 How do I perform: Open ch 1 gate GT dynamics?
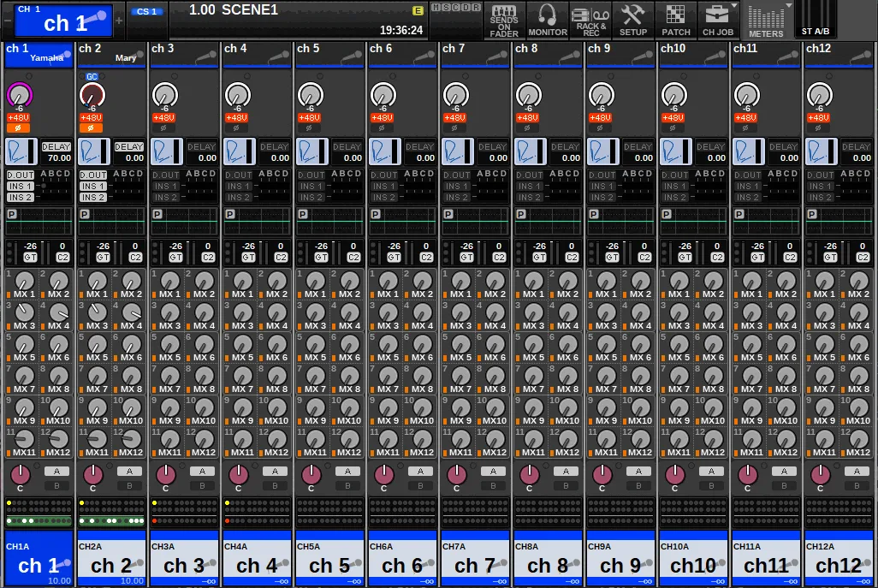30,257
